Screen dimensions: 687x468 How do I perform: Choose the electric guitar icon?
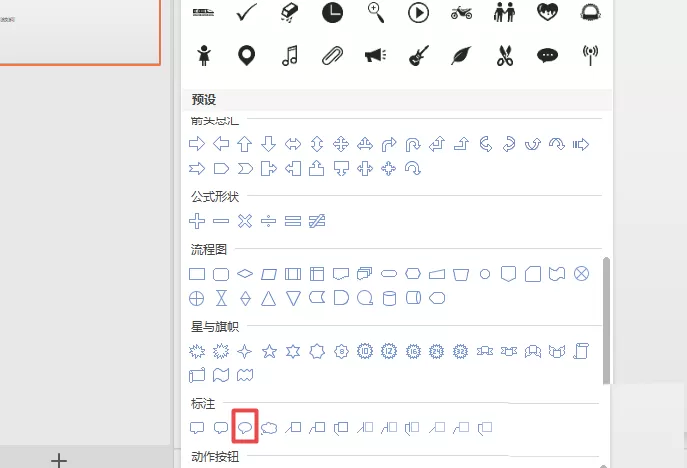(418, 56)
